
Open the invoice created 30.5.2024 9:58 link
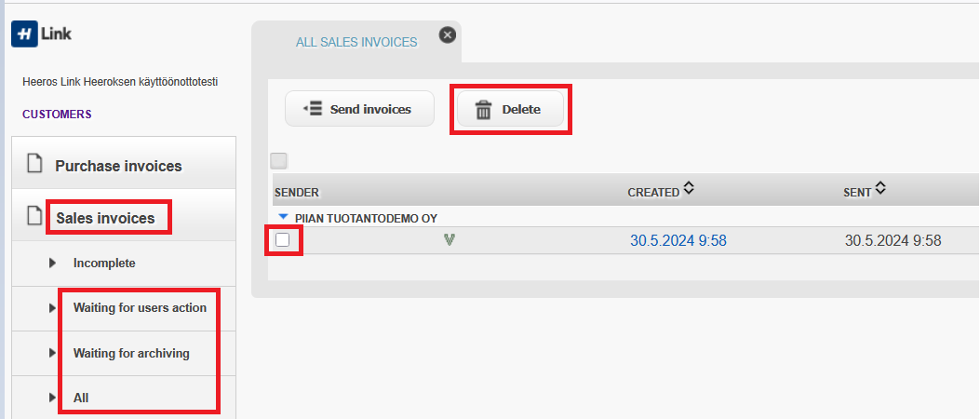click(678, 241)
